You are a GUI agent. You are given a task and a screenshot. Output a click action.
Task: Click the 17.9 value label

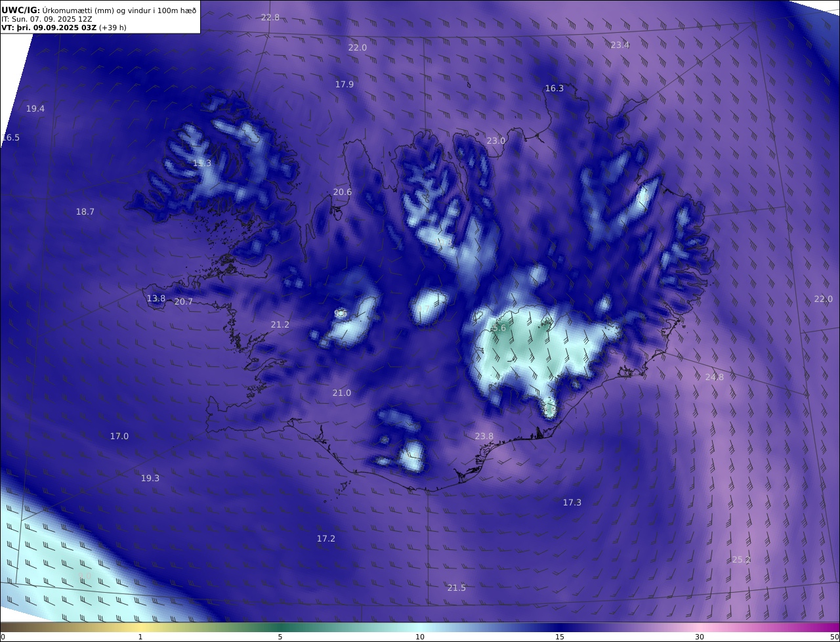click(345, 84)
